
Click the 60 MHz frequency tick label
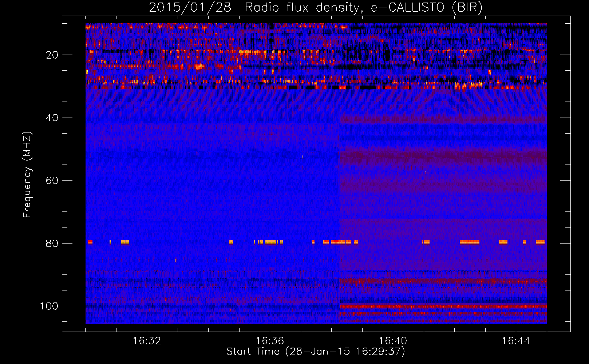52,181
